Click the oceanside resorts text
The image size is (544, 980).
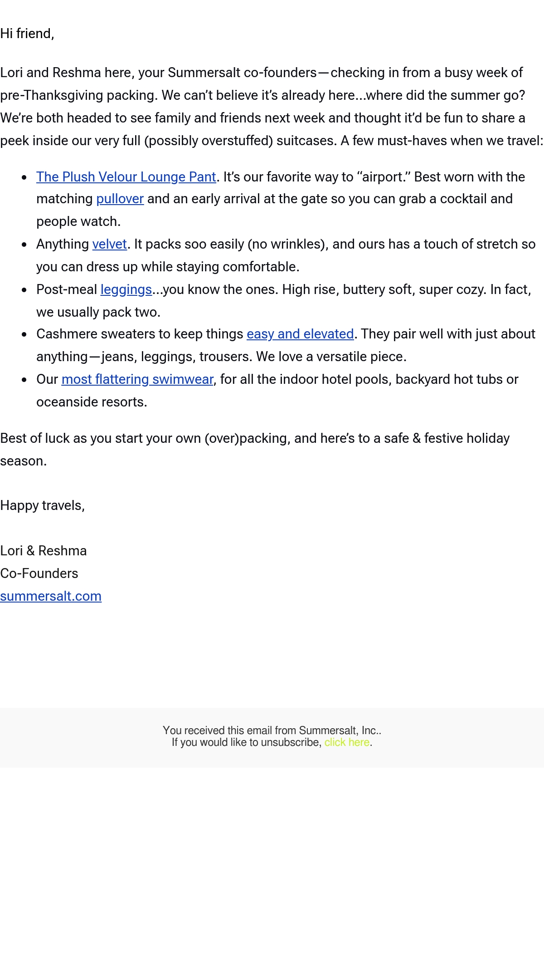pos(92,402)
